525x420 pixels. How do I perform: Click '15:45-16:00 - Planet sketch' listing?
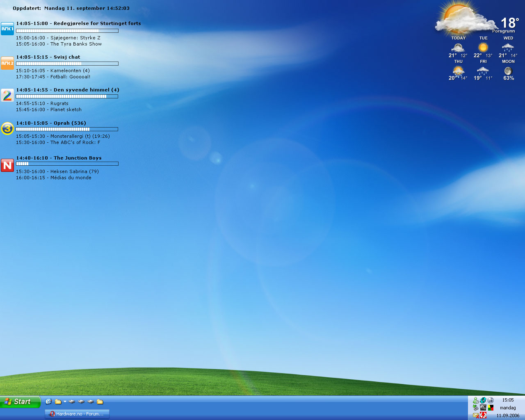[x=49, y=110]
